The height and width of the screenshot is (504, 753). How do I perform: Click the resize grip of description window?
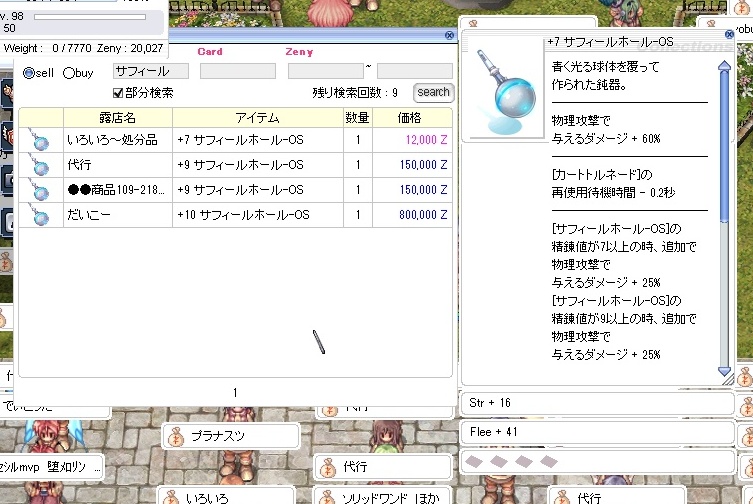pos(728,380)
